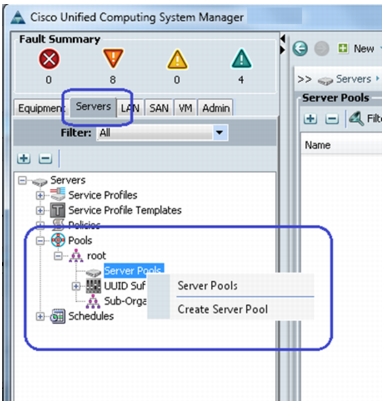Collapse the Pools tree node
Viewport: 385px width, 416px height.
point(40,241)
